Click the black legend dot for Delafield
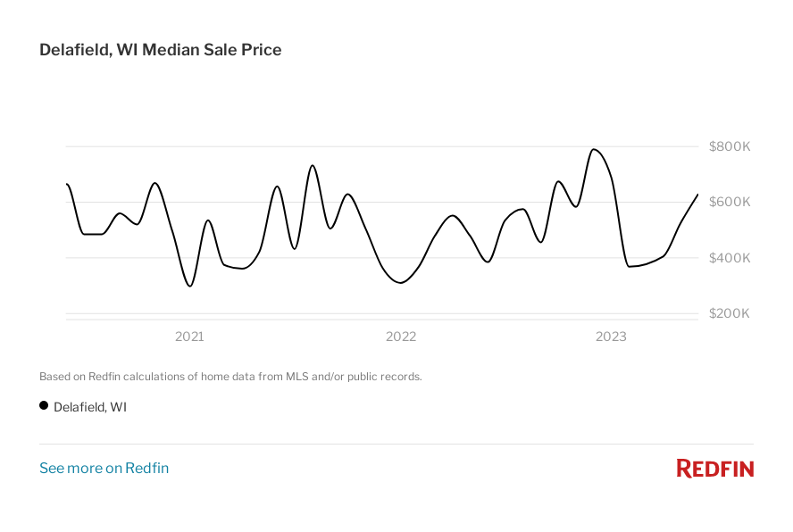Image resolution: width=793 pixels, height=532 pixels. pyautogui.click(x=44, y=405)
